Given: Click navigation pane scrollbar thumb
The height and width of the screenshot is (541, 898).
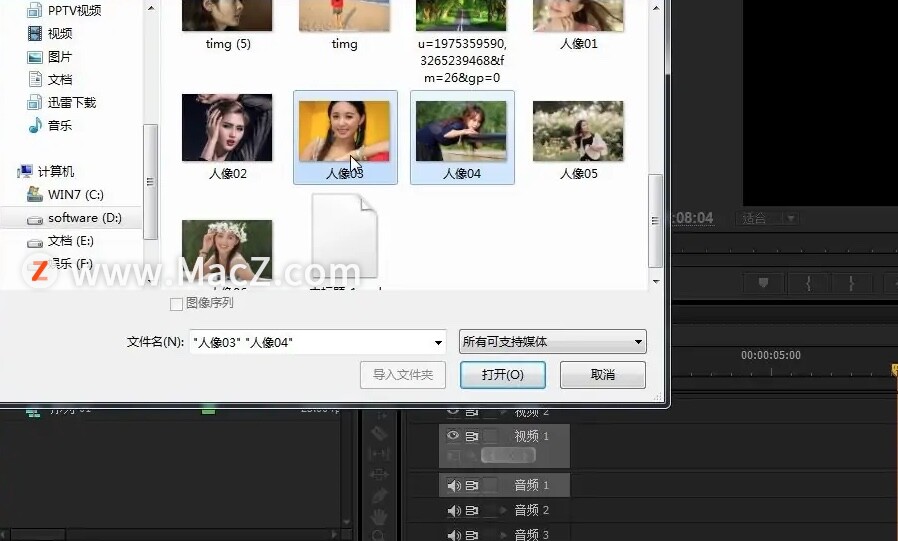Looking at the screenshot, I should click(x=150, y=181).
